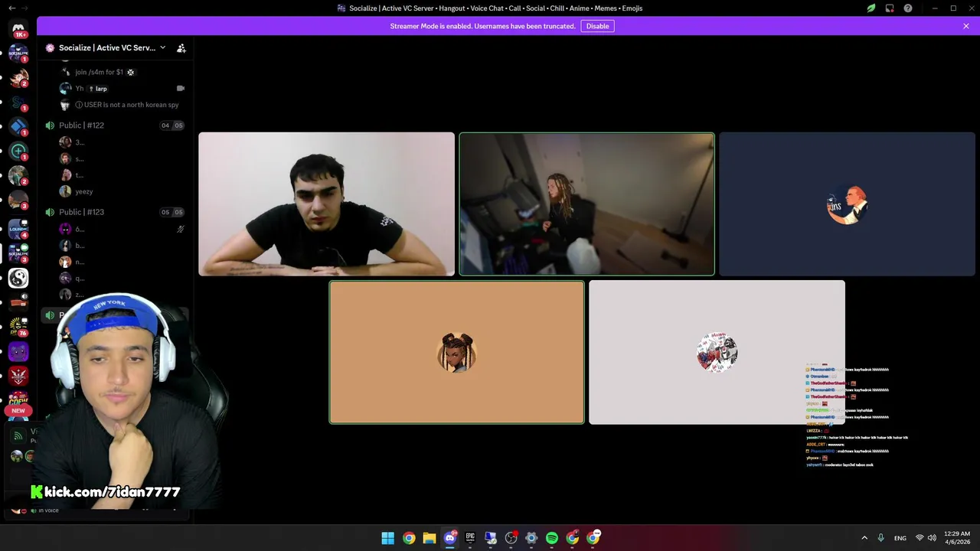
Task: Select user 'q...' in Public #123
Action: [122, 279]
